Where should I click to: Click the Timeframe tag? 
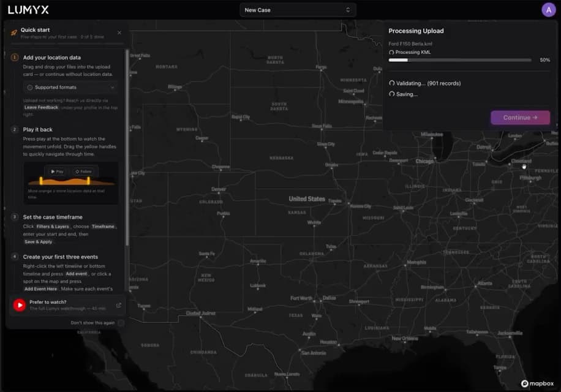tap(103, 227)
